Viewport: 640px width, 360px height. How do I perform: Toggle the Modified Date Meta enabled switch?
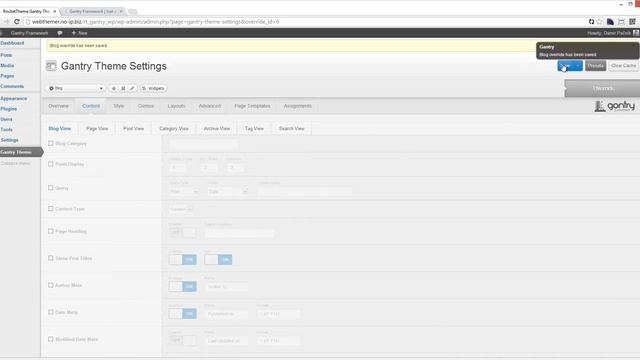tap(182, 340)
